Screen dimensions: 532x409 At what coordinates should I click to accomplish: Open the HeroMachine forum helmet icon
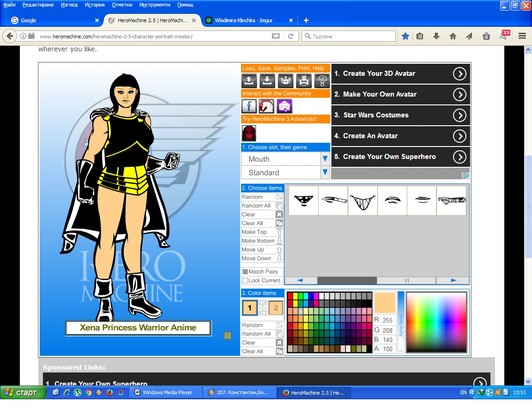(x=266, y=106)
